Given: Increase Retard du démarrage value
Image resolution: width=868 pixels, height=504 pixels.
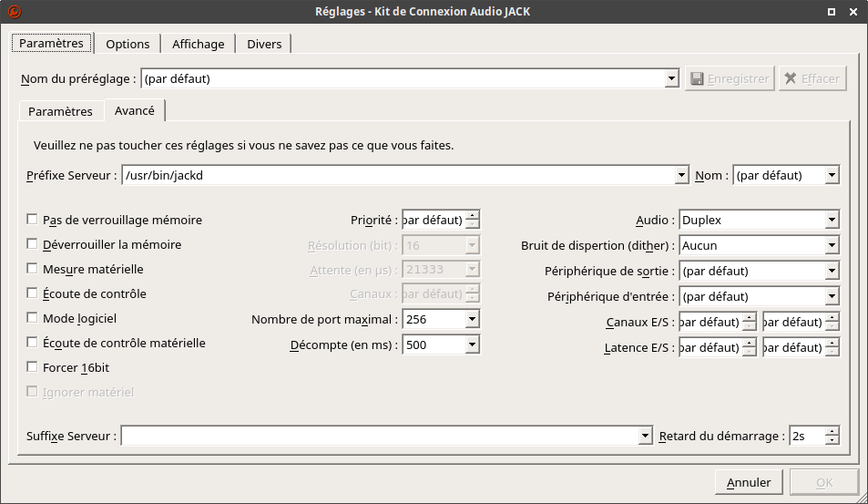Looking at the screenshot, I should 832,431.
